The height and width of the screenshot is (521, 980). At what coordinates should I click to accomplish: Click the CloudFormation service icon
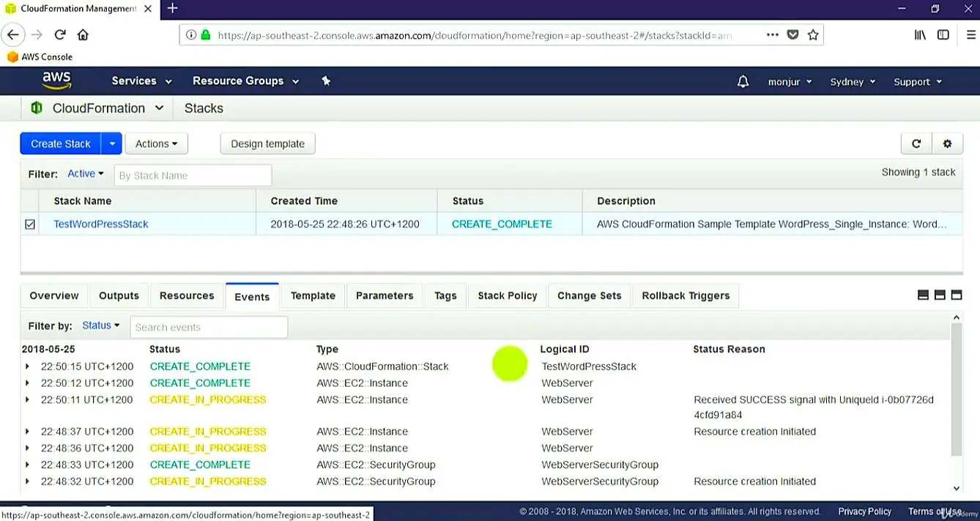point(36,108)
